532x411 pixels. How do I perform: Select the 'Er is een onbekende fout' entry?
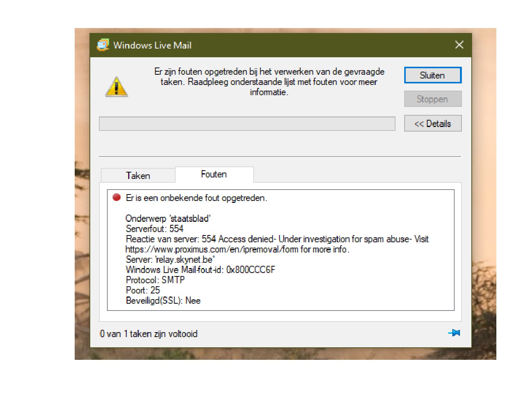coord(196,198)
